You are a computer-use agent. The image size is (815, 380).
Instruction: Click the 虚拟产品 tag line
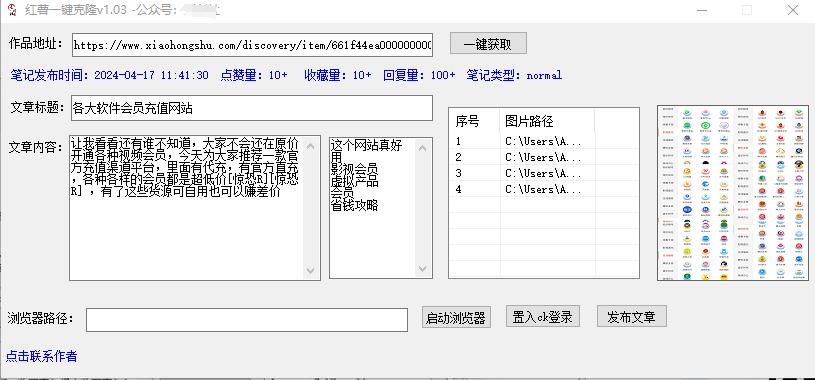pyautogui.click(x=354, y=181)
